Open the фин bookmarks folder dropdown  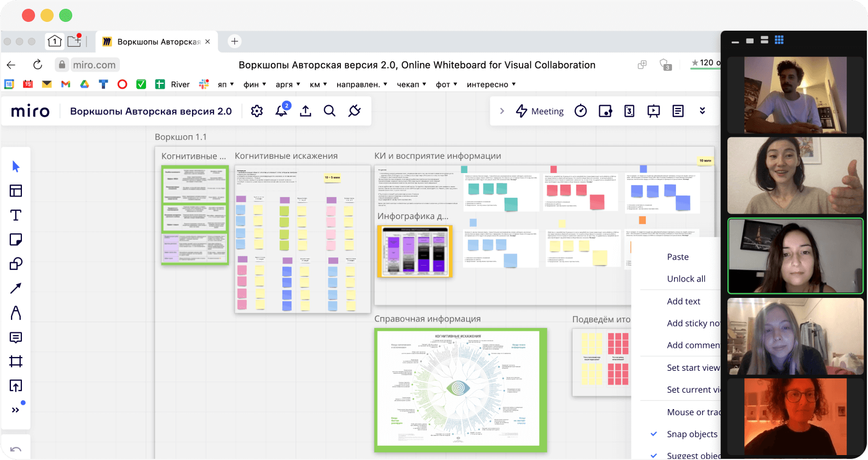click(254, 84)
